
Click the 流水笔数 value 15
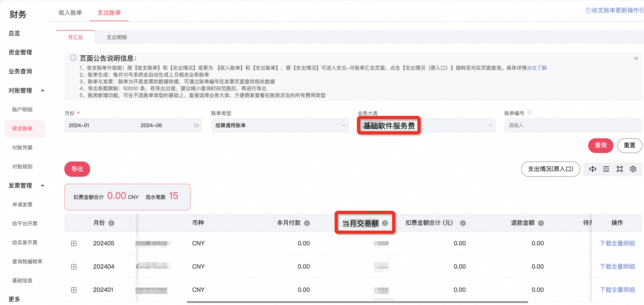(x=173, y=196)
